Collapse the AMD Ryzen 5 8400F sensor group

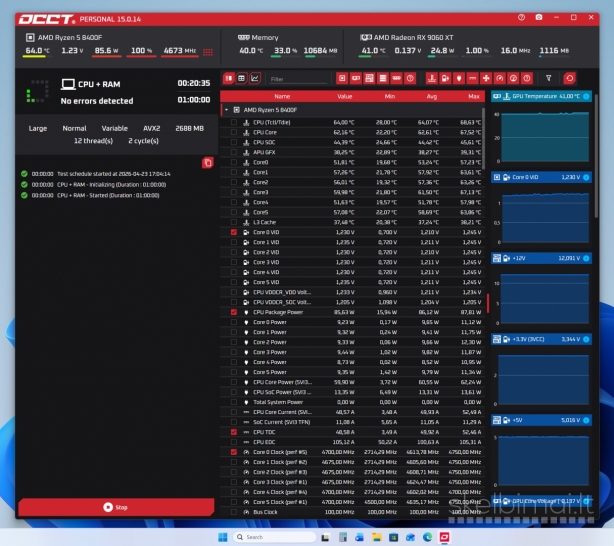226,110
